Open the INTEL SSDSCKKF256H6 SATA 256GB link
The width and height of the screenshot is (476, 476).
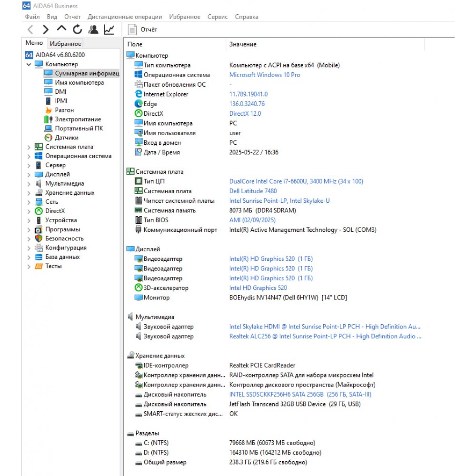(300, 394)
